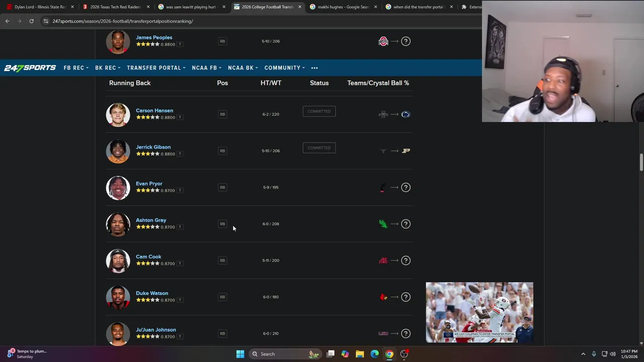644x362 pixels.
Task: Open Windows Start menu
Action: [x=240, y=354]
